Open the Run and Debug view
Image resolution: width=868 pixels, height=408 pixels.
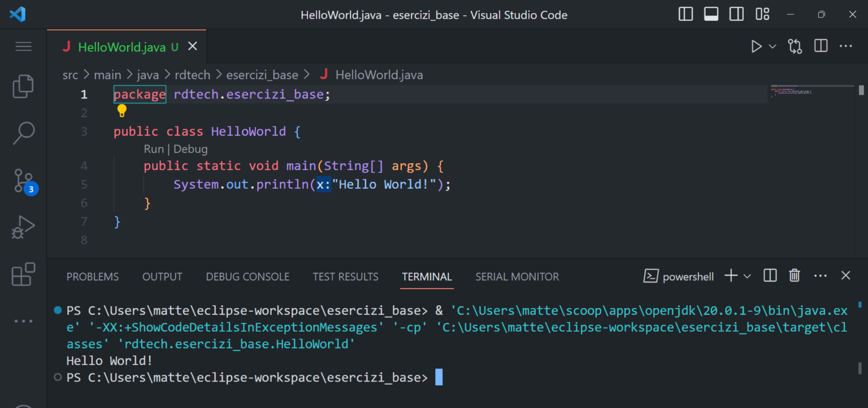[23, 227]
